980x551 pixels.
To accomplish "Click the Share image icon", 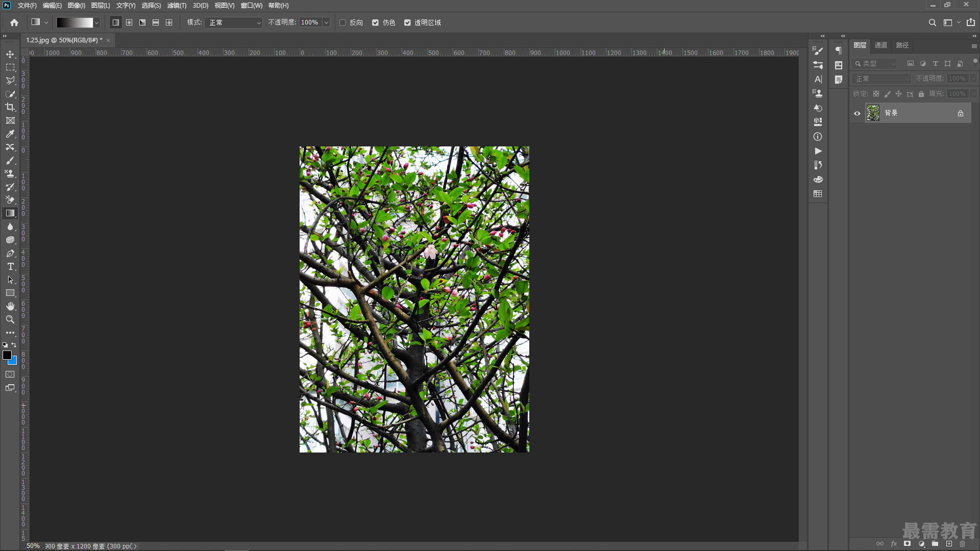I will [971, 22].
